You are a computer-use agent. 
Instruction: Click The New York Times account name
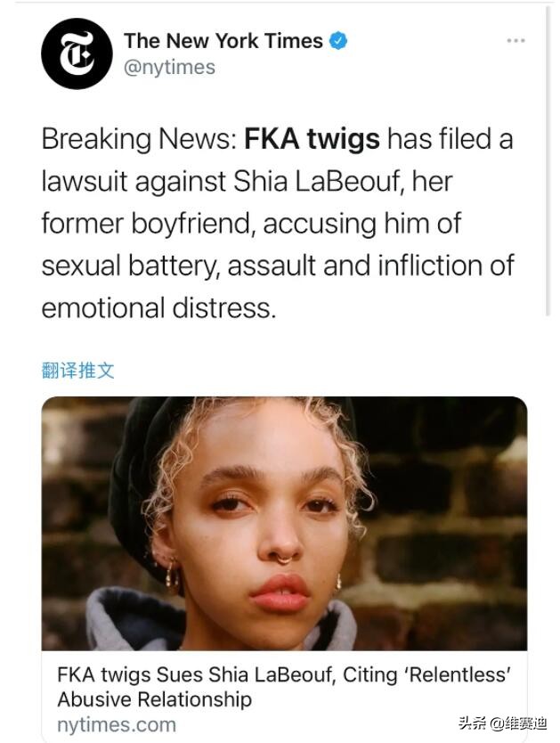223,41
